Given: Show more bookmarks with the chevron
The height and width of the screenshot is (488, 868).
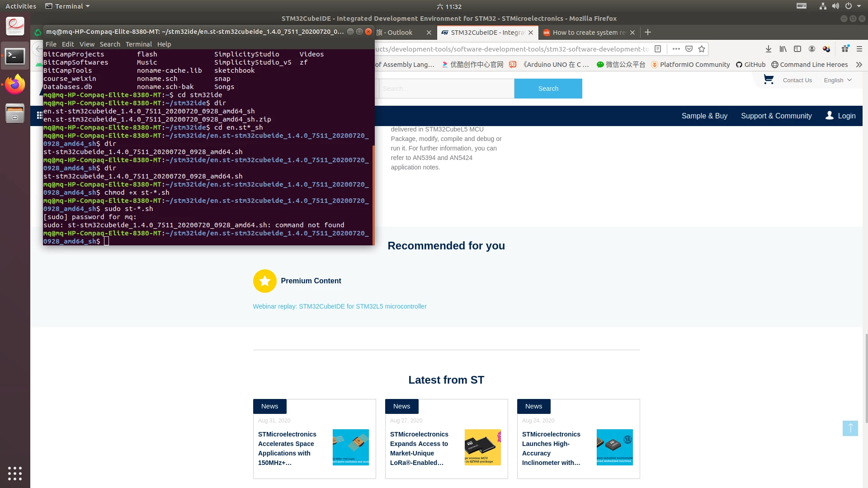Looking at the screenshot, I should (x=859, y=65).
